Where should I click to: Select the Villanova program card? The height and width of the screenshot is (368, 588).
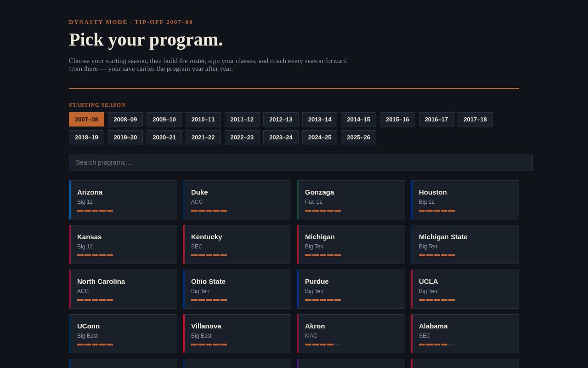237,333
